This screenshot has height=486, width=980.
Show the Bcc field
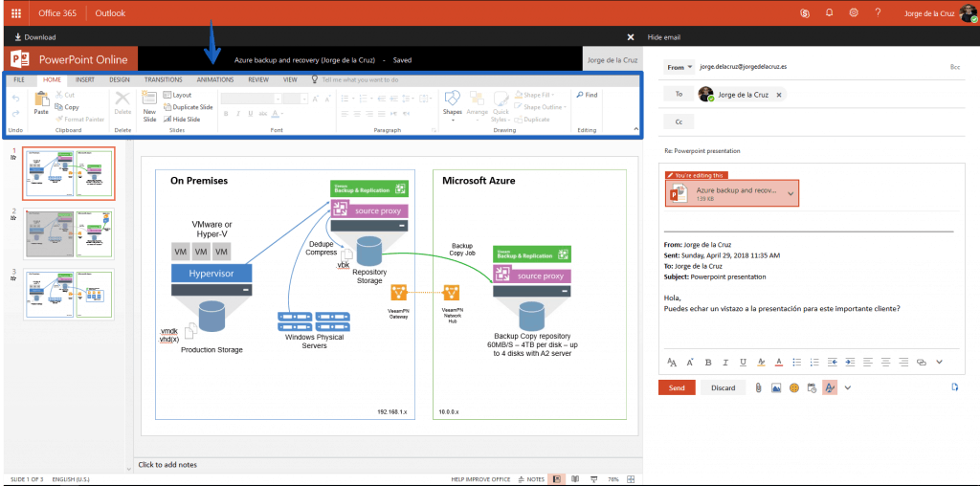[955, 67]
